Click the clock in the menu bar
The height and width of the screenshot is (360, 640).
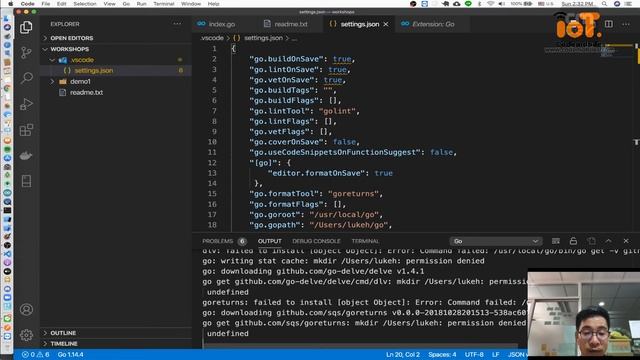(x=577, y=4)
